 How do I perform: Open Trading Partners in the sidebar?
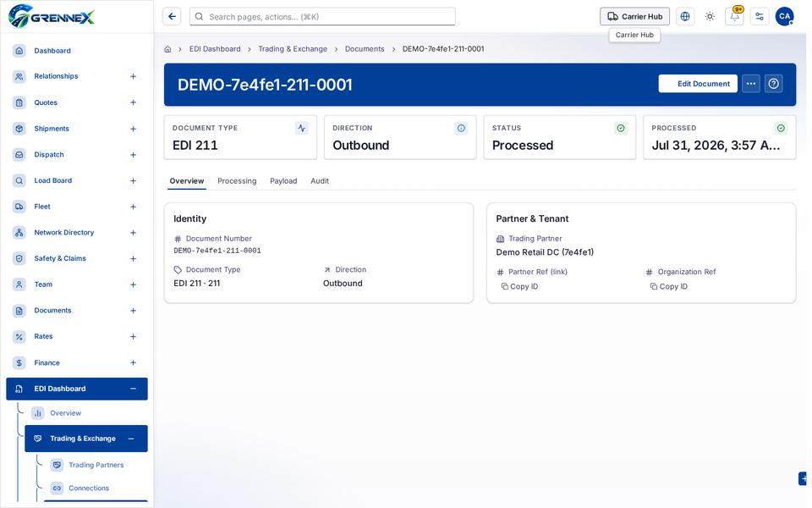tap(96, 465)
